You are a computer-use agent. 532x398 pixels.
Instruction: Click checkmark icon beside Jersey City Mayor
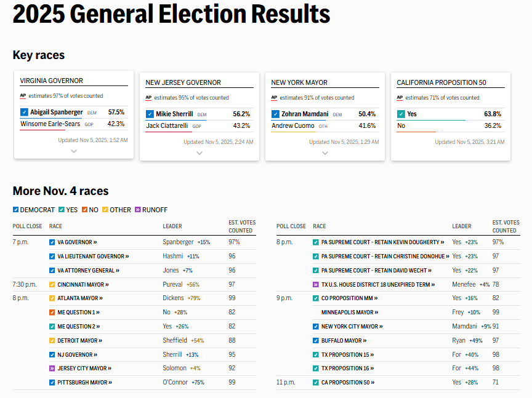coord(52,368)
